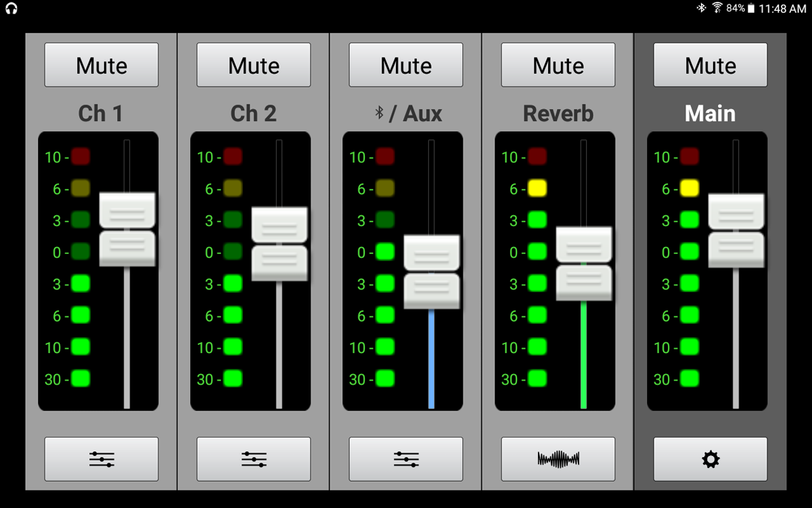Viewport: 812px width, 508px height.
Task: Select the Bluetooth / Aux label
Action: (x=409, y=113)
